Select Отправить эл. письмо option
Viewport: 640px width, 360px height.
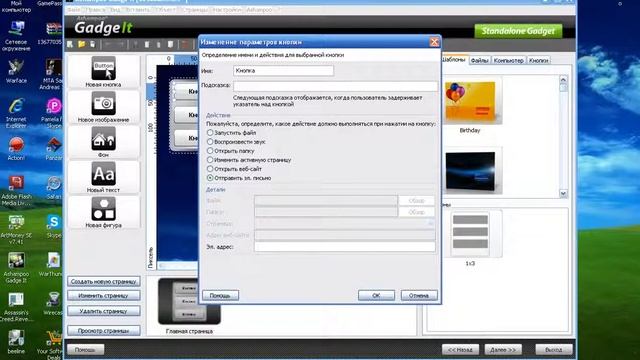[239, 178]
